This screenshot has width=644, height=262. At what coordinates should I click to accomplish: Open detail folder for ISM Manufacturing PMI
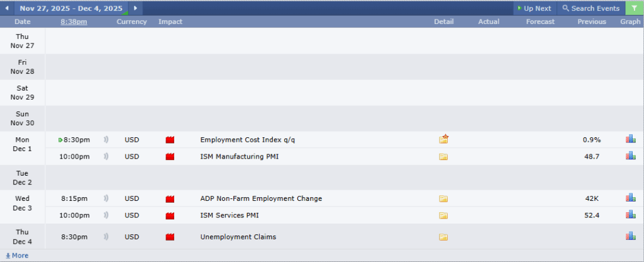[443, 156]
